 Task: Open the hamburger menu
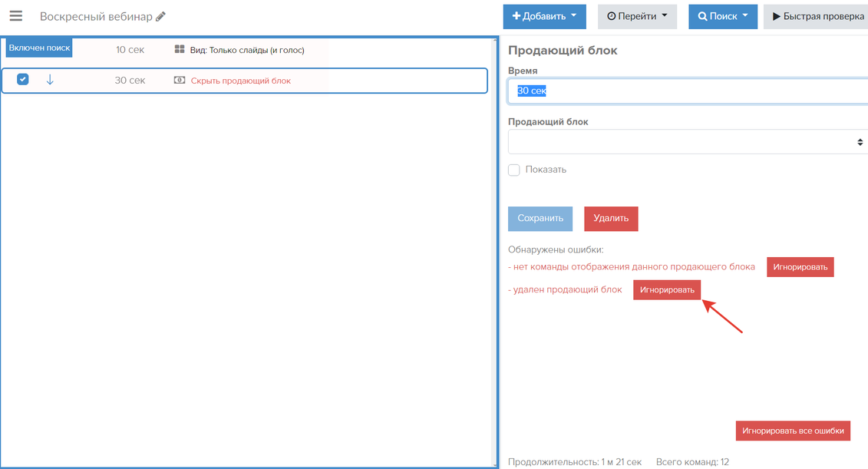tap(15, 16)
